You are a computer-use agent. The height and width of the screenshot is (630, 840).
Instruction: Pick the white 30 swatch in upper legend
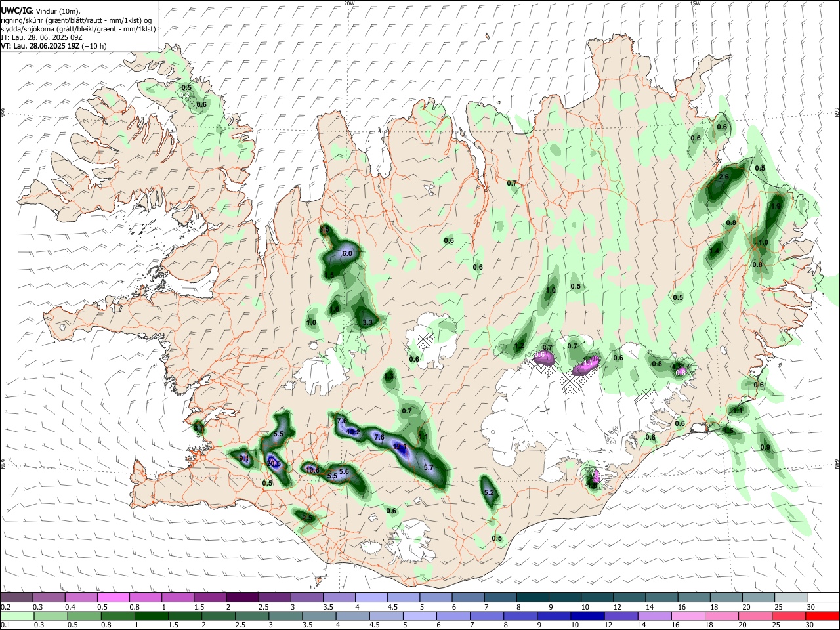(822, 597)
